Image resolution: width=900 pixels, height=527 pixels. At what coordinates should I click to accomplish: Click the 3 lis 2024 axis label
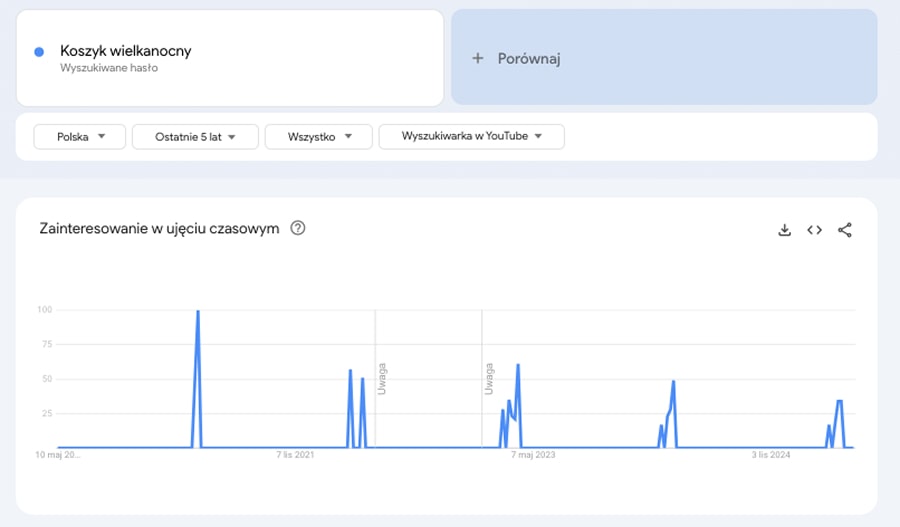click(771, 455)
